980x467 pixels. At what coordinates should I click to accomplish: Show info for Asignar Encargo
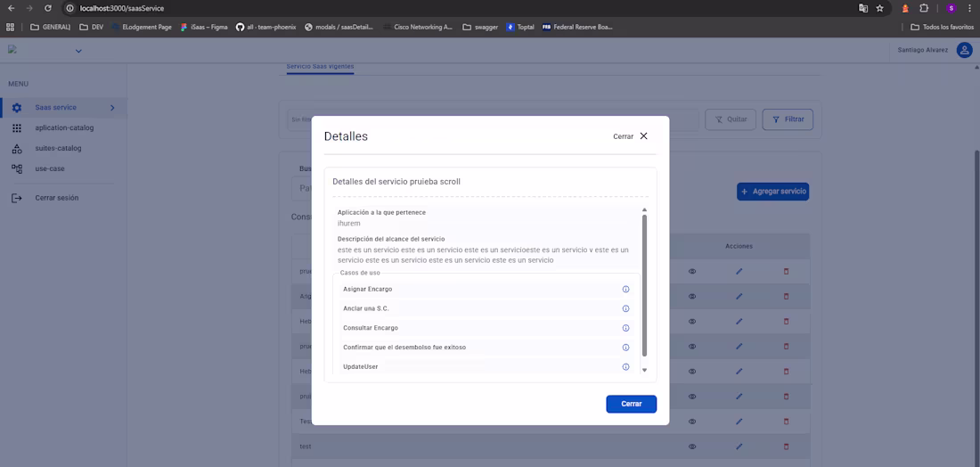click(x=625, y=289)
